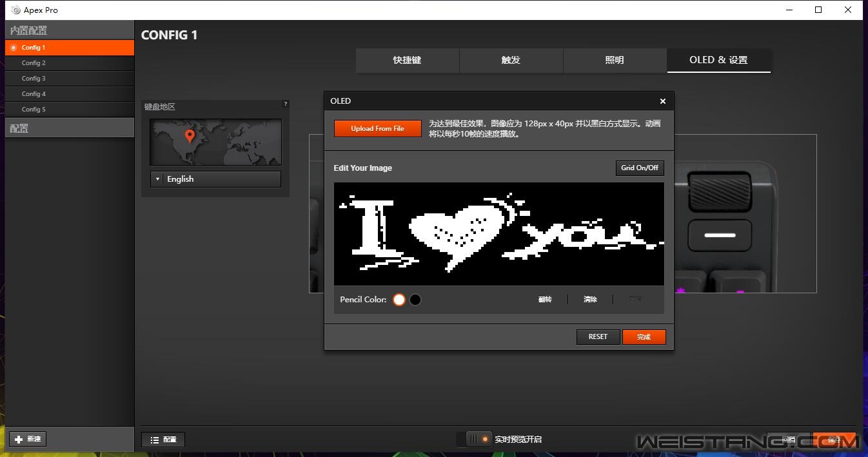Select Config 2 in the sidebar

tap(70, 63)
